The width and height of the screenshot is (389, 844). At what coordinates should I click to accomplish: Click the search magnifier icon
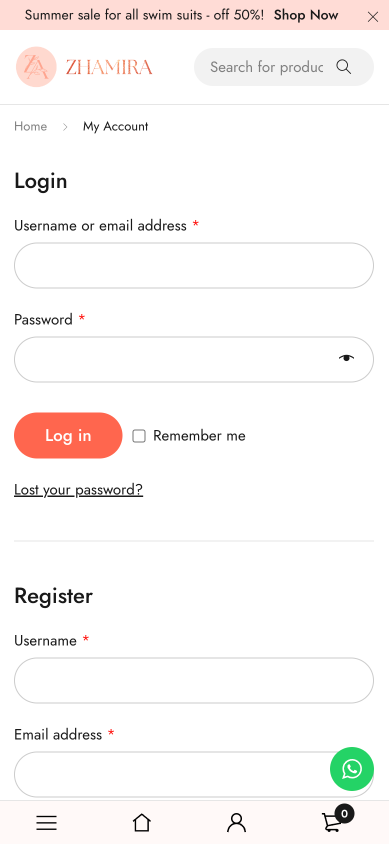(344, 67)
